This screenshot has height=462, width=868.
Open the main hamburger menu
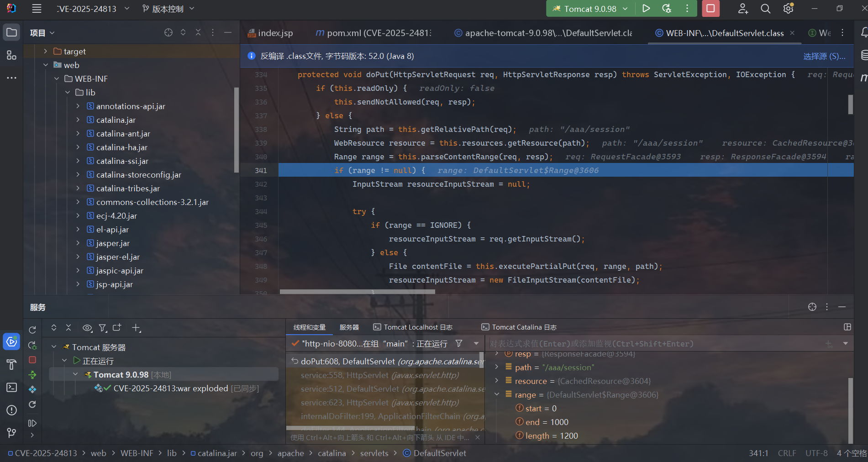click(x=37, y=9)
